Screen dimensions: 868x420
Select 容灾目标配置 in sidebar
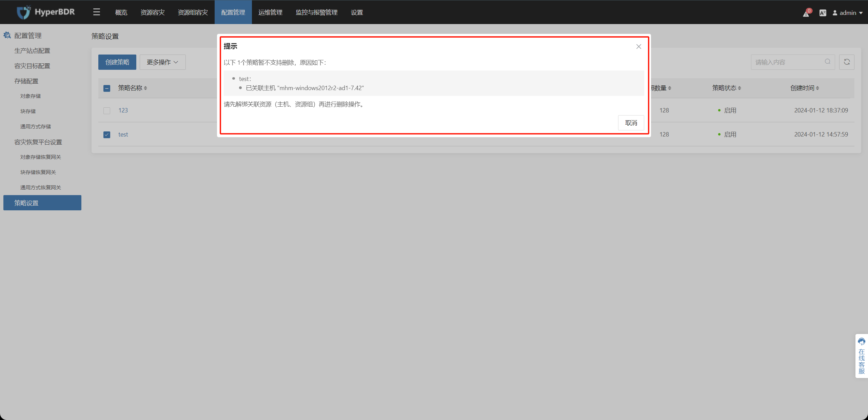click(x=32, y=66)
